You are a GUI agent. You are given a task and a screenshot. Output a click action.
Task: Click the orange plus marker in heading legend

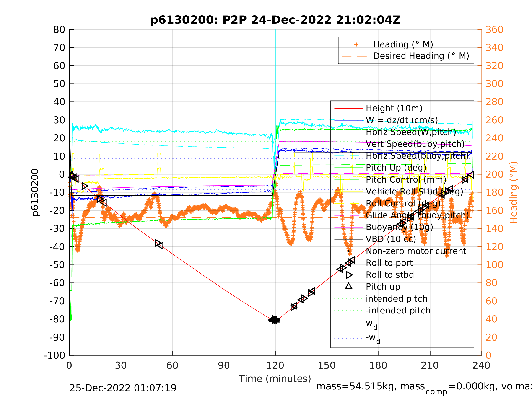click(x=356, y=44)
